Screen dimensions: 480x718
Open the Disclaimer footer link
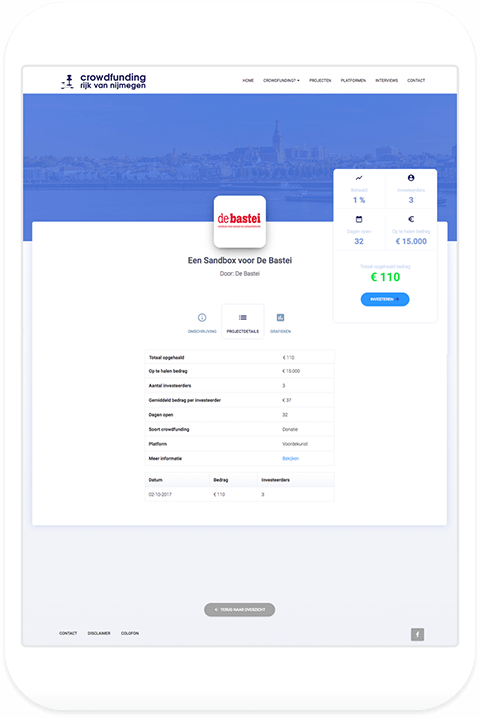pos(99,633)
